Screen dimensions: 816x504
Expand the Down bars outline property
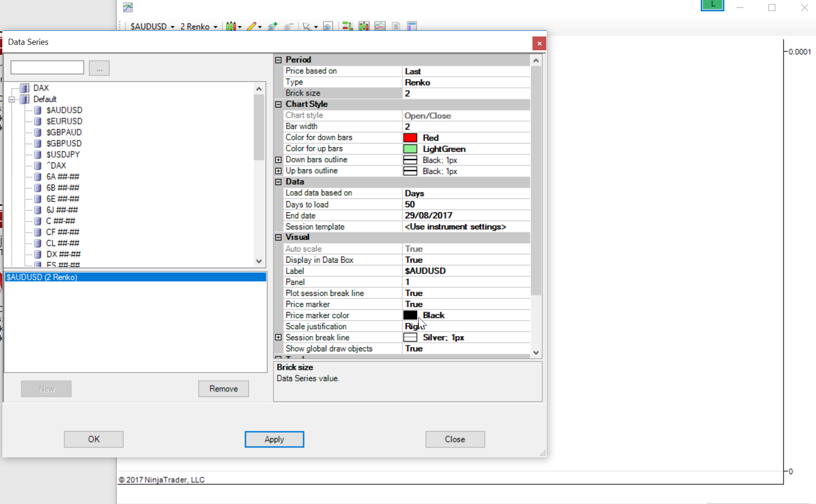tap(278, 160)
